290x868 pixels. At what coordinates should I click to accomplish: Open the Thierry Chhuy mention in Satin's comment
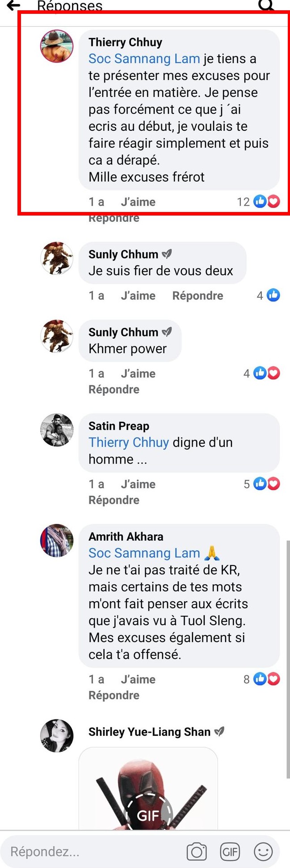point(129,442)
